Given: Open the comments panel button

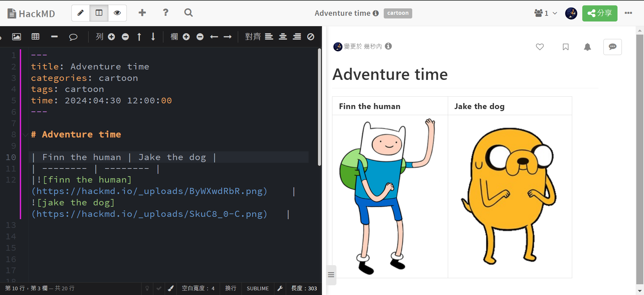Looking at the screenshot, I should [612, 47].
